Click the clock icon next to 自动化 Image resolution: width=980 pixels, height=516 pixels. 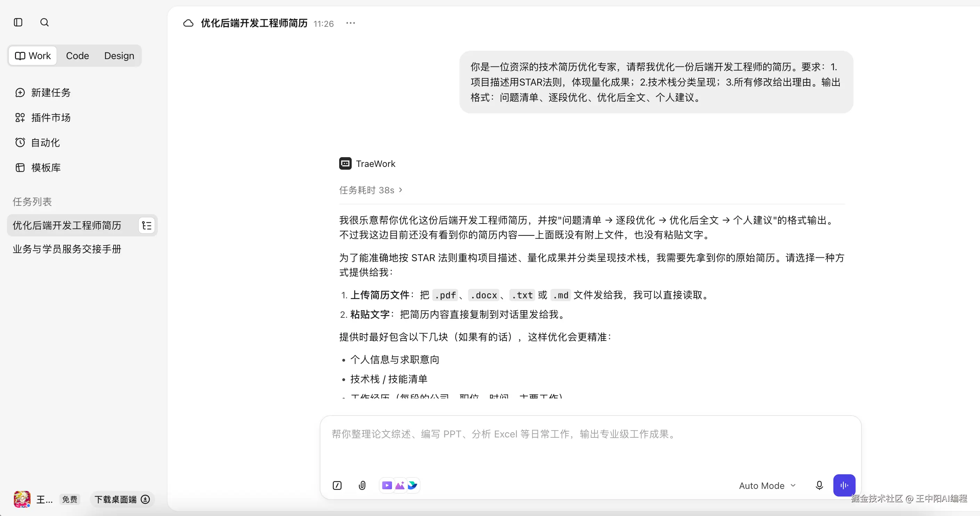[20, 143]
